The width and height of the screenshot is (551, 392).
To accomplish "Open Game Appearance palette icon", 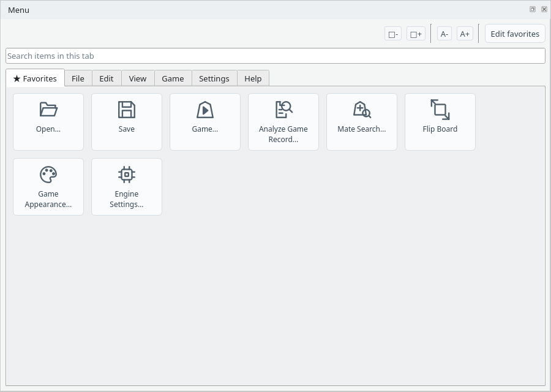I will tap(48, 175).
